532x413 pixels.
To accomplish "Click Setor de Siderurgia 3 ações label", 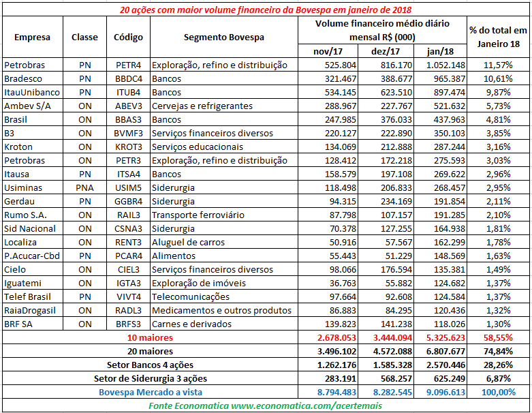I will (150, 378).
